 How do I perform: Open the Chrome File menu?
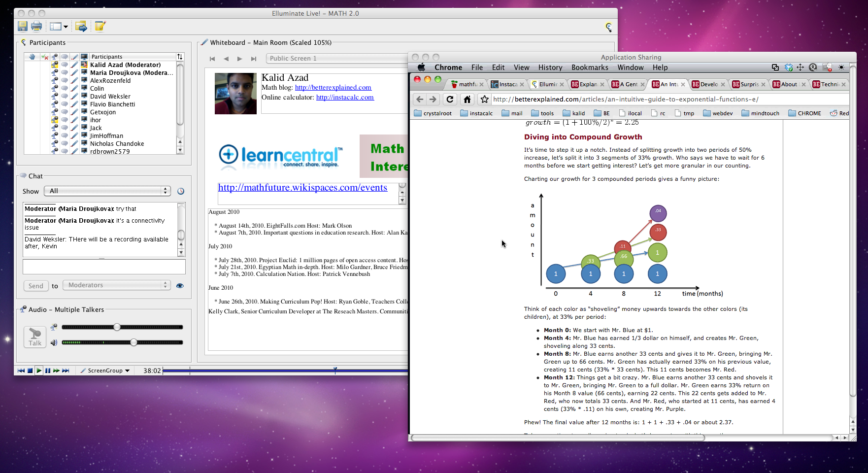[477, 68]
